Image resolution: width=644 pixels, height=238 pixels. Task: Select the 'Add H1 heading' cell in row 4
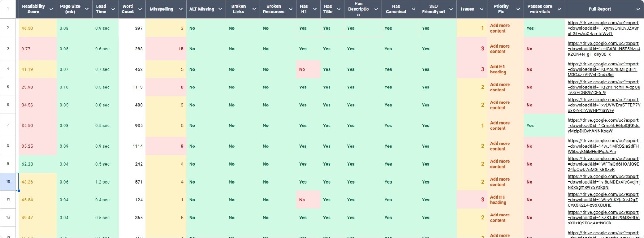(x=505, y=69)
